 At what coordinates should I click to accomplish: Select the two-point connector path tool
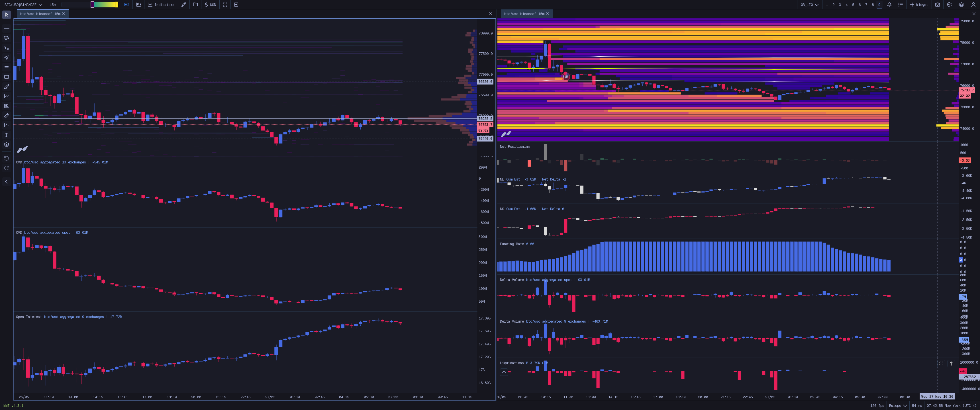pyautogui.click(x=7, y=48)
